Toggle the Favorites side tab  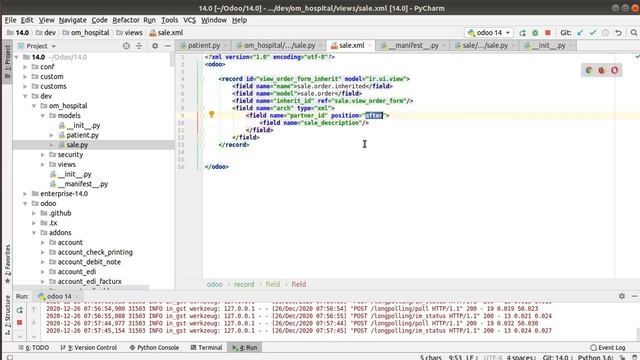click(7, 264)
